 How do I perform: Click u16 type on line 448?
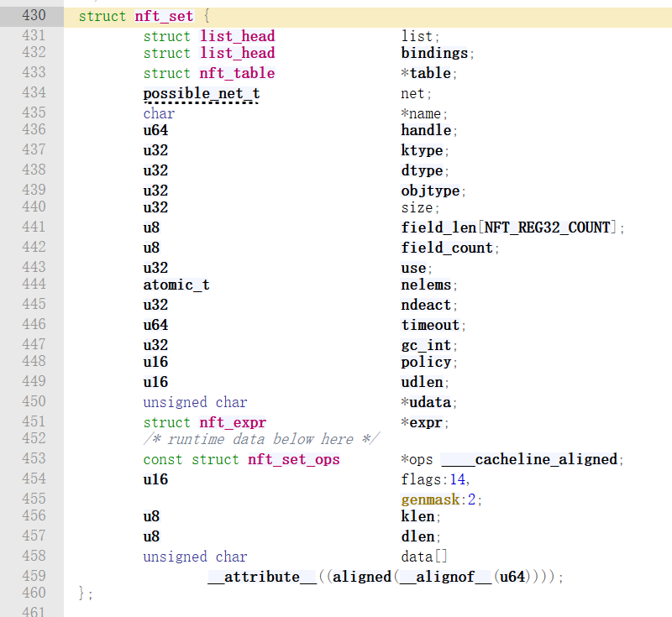pyautogui.click(x=155, y=363)
